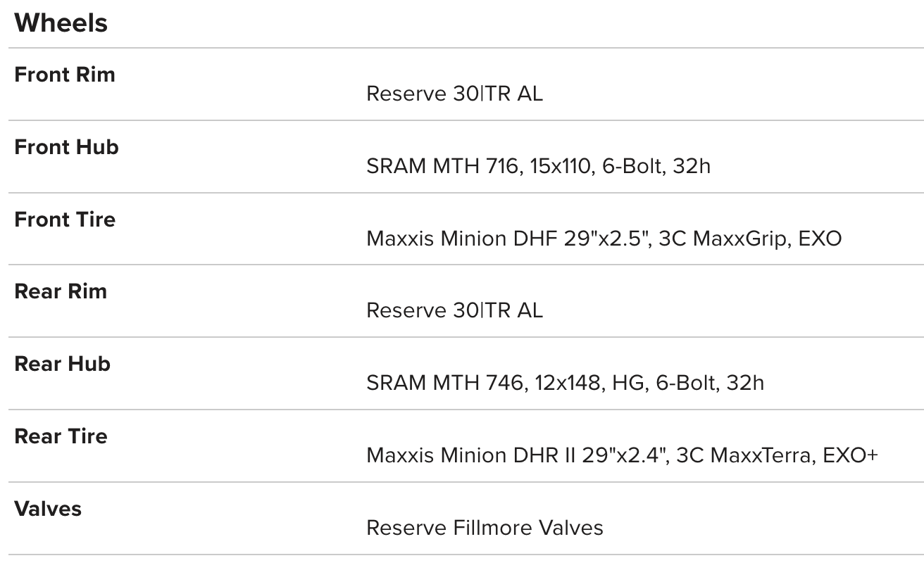Select the Rear Rim label
Viewport: 924px width, 570px height.
61,291
